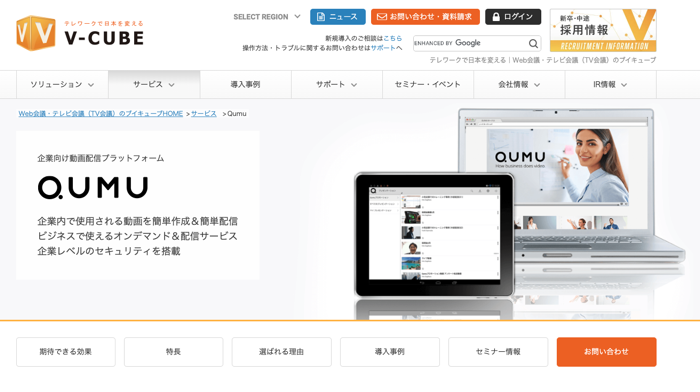Jump to 期待できる効果 section

pos(66,352)
